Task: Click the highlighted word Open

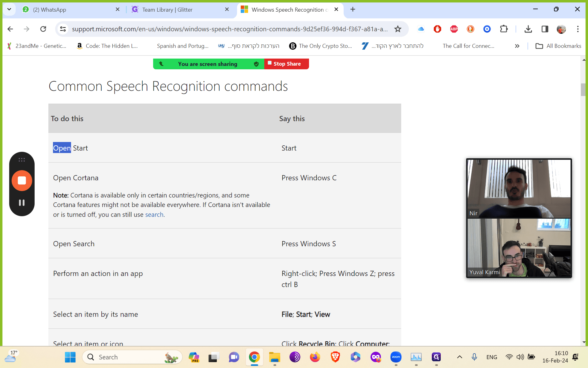Action: (62, 148)
